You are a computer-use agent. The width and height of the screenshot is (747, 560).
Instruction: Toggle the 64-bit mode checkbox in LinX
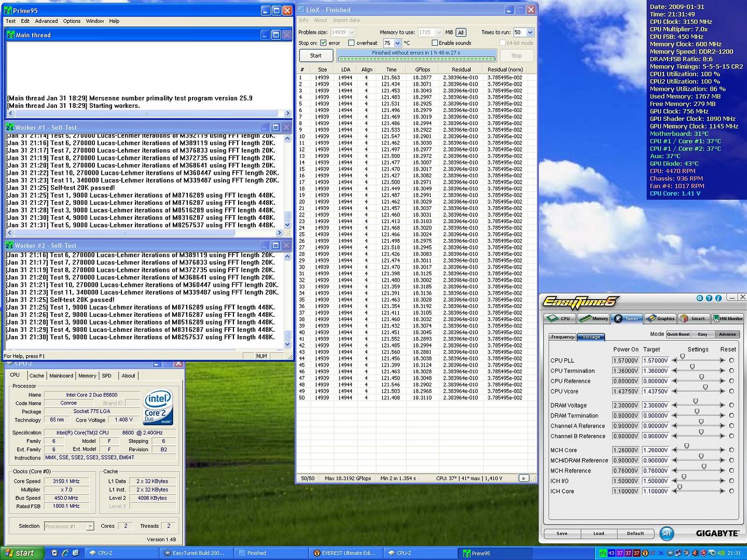pyautogui.click(x=503, y=43)
